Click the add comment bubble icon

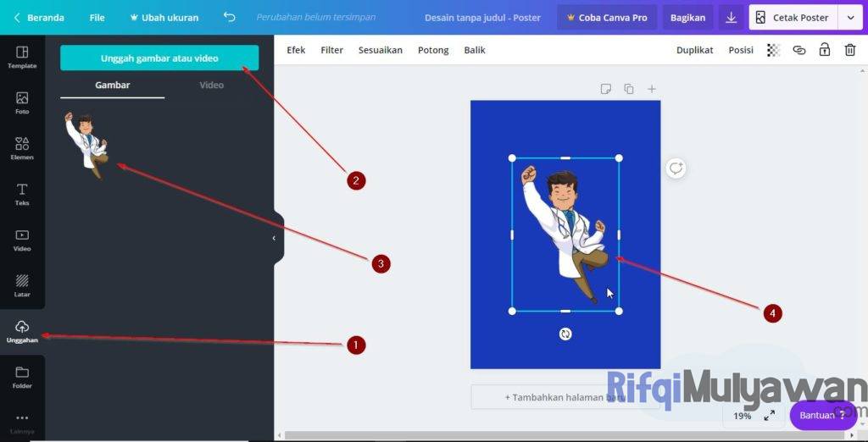[676, 169]
